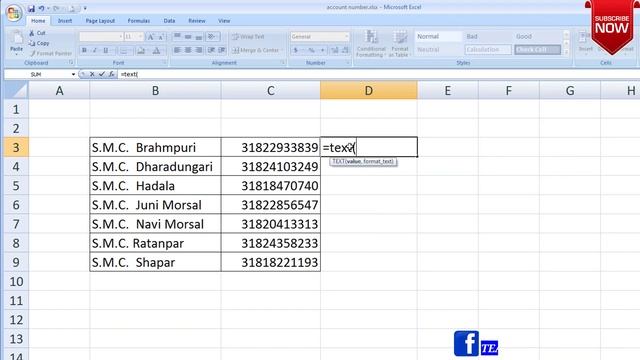This screenshot has width=640, height=360.
Task: Click the Facebook logo icon
Action: coord(466,343)
